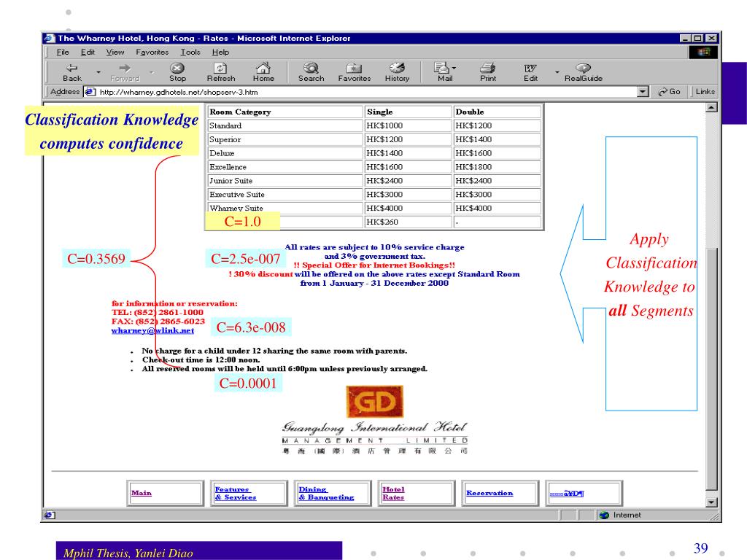Image resolution: width=747 pixels, height=560 pixels.
Task: Open the Favorites toolbar icon
Action: click(x=354, y=68)
